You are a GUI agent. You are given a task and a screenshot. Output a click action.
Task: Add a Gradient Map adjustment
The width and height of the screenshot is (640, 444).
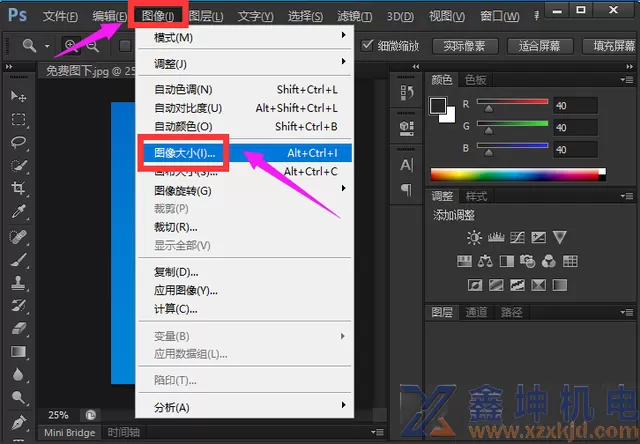point(560,285)
